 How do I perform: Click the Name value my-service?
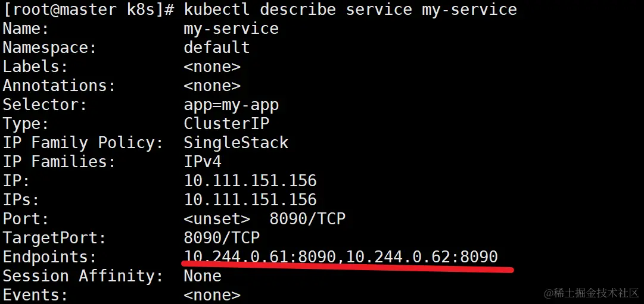pyautogui.click(x=231, y=29)
